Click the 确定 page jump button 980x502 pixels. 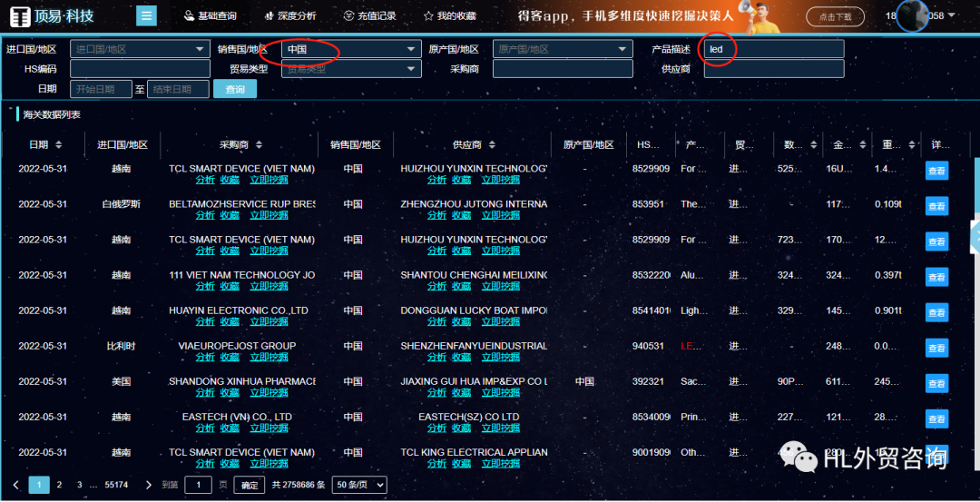(250, 485)
